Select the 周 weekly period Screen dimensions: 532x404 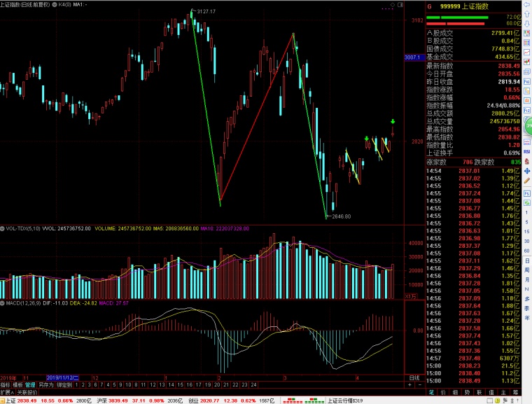pos(527,270)
